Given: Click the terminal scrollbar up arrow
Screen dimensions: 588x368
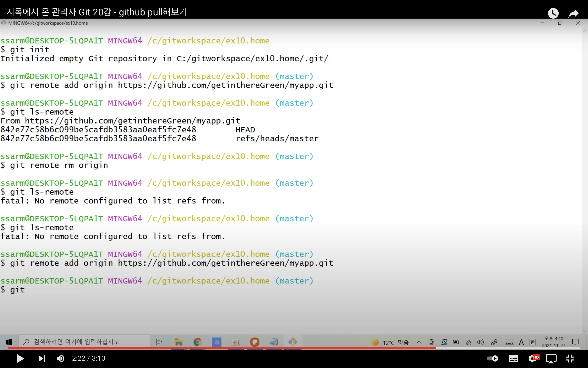Looking at the screenshot, I should 585,31.
